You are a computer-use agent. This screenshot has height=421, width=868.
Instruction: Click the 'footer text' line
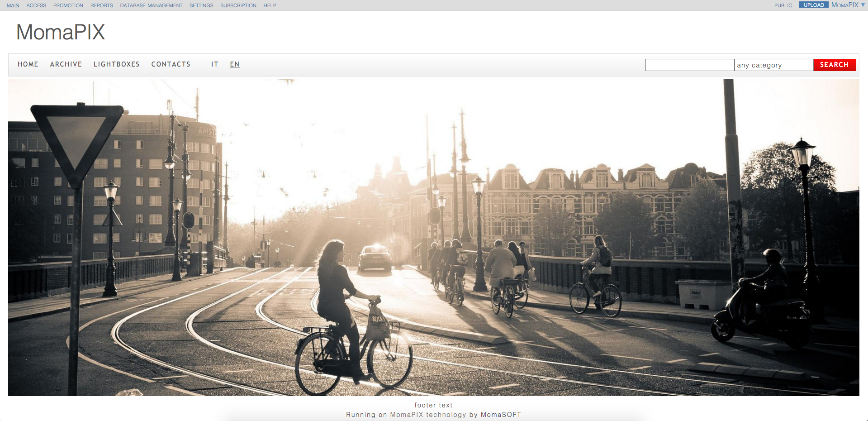pyautogui.click(x=434, y=405)
